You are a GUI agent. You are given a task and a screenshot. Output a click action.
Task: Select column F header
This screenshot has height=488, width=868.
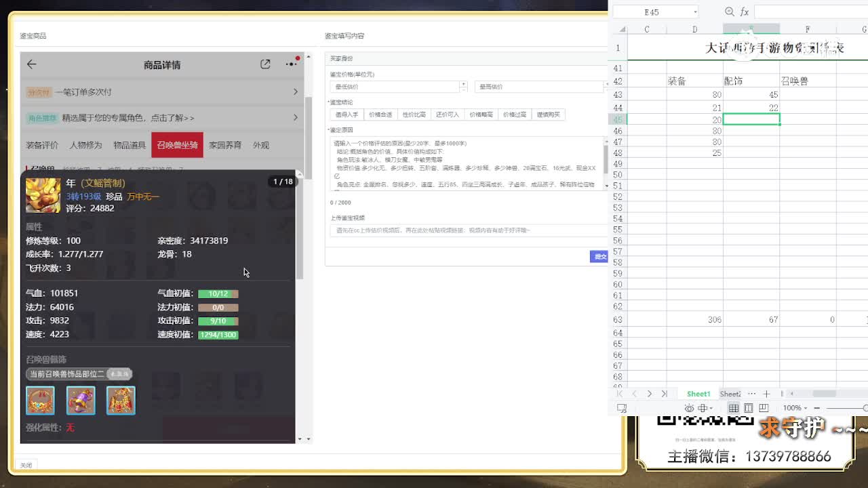808,29
